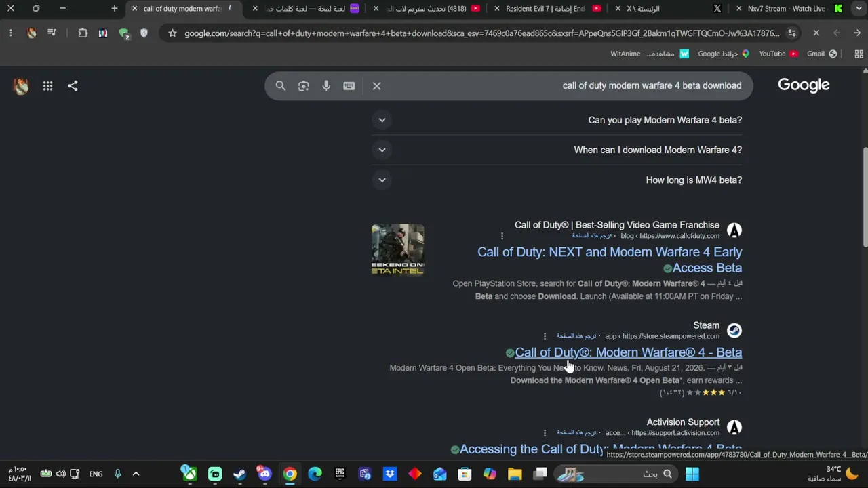The width and height of the screenshot is (868, 488).
Task: Click the Windows taskbar search box
Action: 616,474
